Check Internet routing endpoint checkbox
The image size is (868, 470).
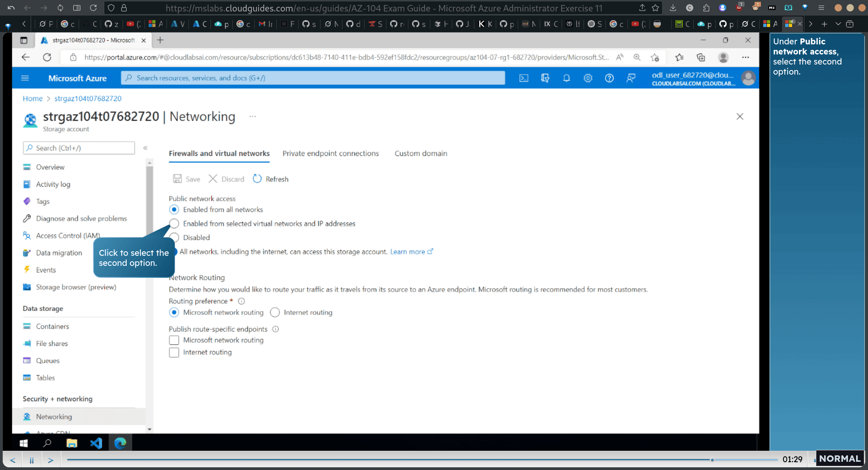pos(174,352)
